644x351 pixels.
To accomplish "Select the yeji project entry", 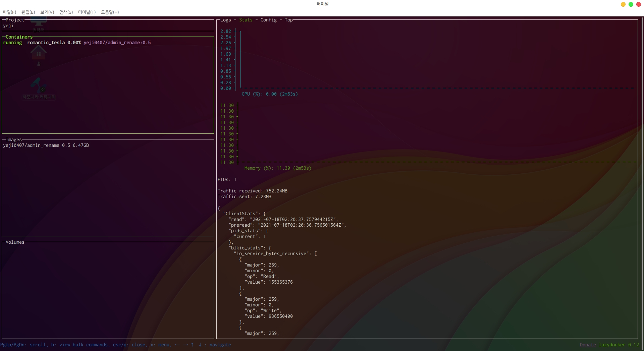I will tap(8, 26).
